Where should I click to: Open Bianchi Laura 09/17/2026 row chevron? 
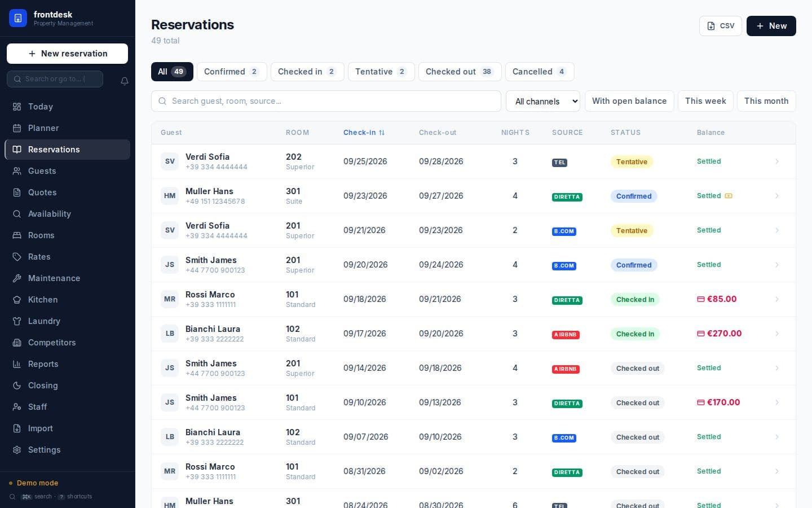777,334
